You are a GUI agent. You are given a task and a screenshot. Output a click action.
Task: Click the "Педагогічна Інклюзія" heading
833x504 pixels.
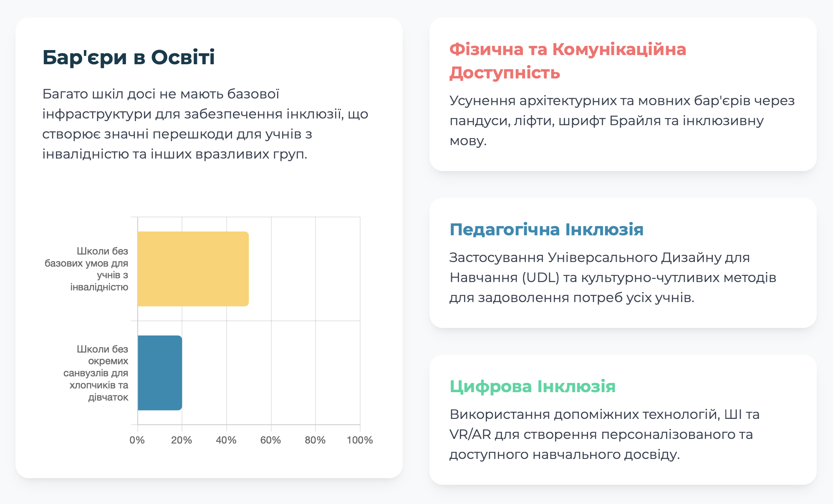546,229
